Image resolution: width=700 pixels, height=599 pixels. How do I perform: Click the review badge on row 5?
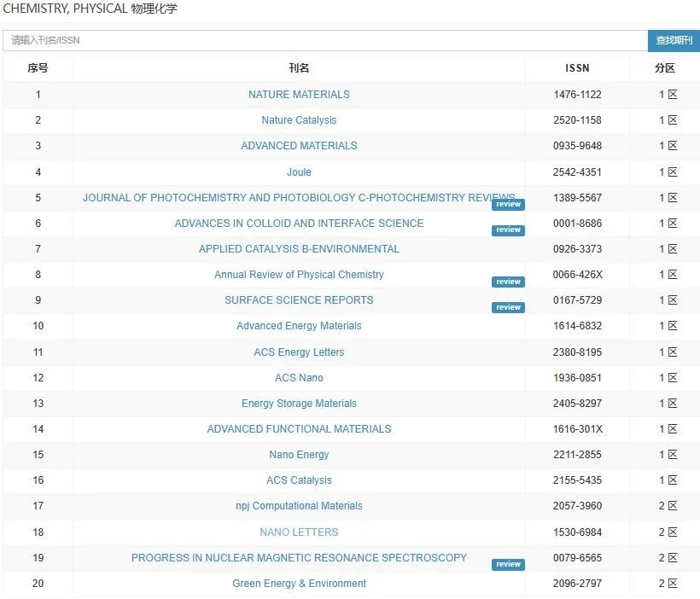point(508,205)
